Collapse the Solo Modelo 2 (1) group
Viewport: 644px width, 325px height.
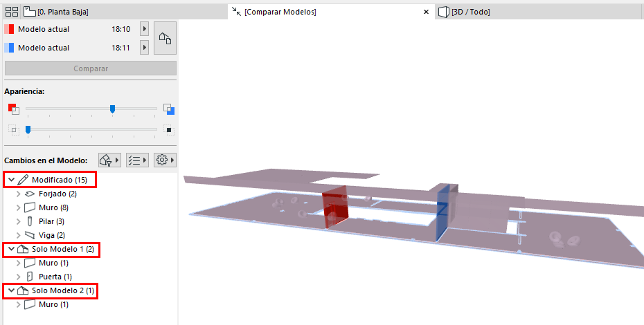[x=12, y=290]
